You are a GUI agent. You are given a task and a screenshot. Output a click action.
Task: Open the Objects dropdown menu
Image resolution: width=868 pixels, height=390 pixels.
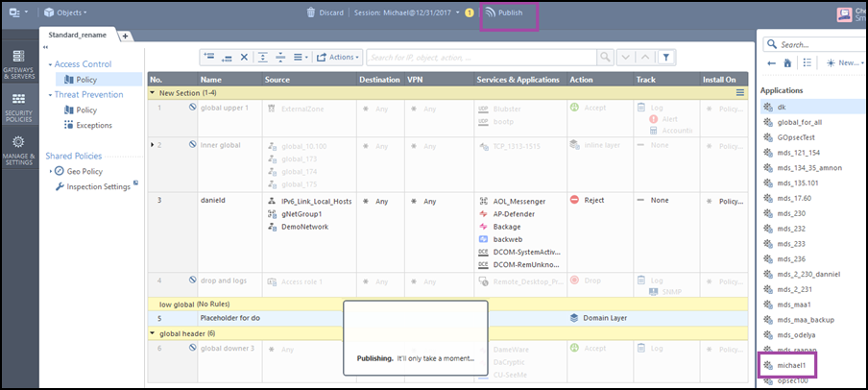tap(65, 12)
